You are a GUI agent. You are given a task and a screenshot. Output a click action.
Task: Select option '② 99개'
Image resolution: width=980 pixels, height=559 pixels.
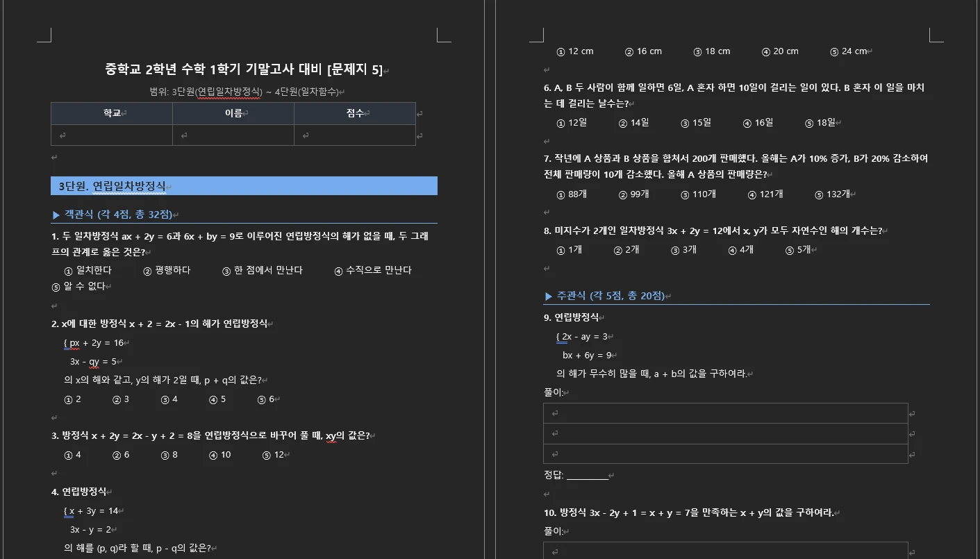[634, 194]
